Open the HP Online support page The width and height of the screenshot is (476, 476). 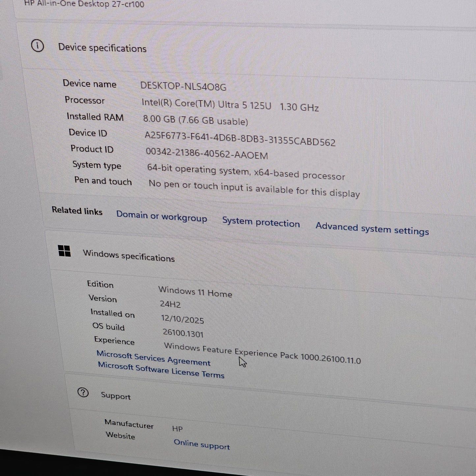point(202,446)
